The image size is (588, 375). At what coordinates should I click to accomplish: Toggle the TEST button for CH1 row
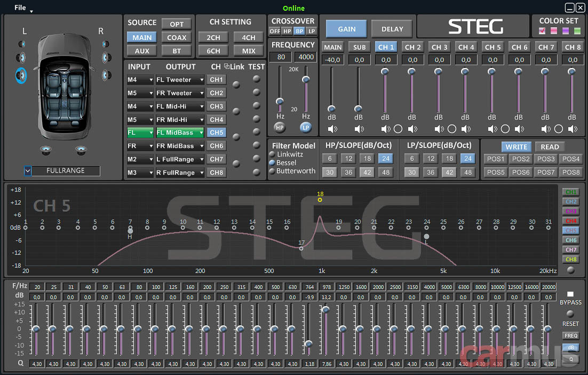[257, 79]
